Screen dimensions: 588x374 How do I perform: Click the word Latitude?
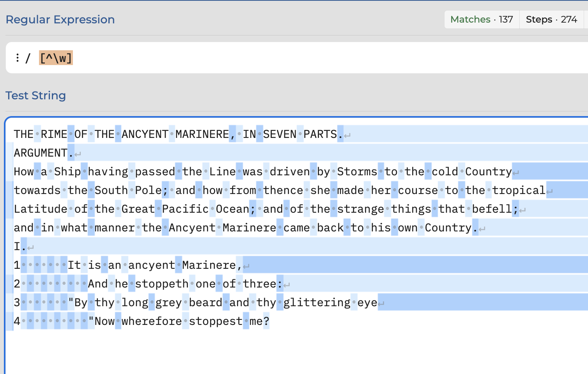[x=41, y=209]
